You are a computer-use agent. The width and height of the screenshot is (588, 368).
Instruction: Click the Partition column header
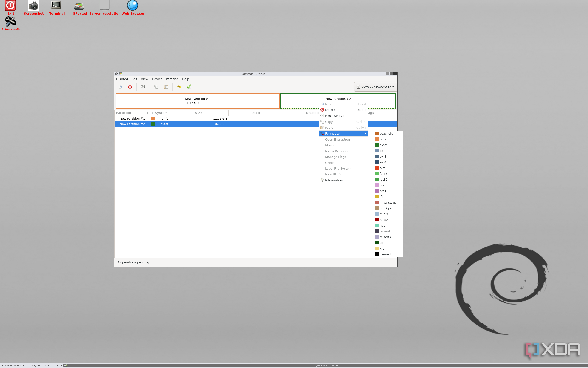click(130, 113)
